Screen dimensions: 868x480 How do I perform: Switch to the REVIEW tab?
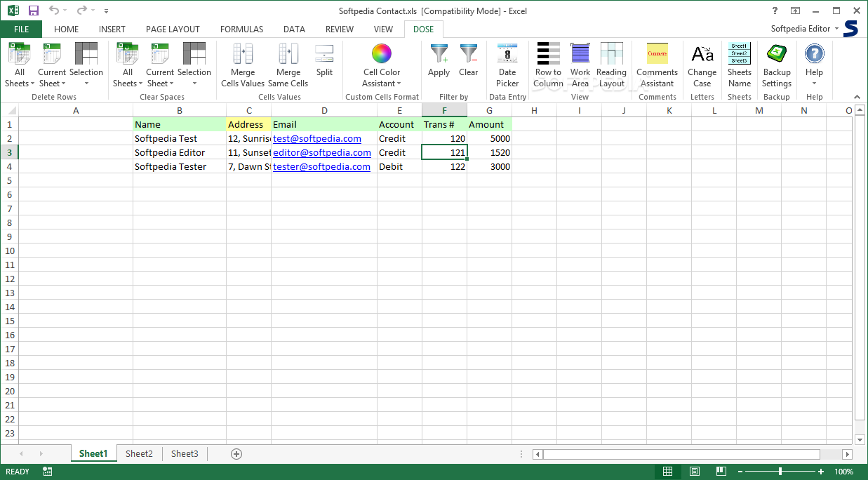[x=340, y=29]
